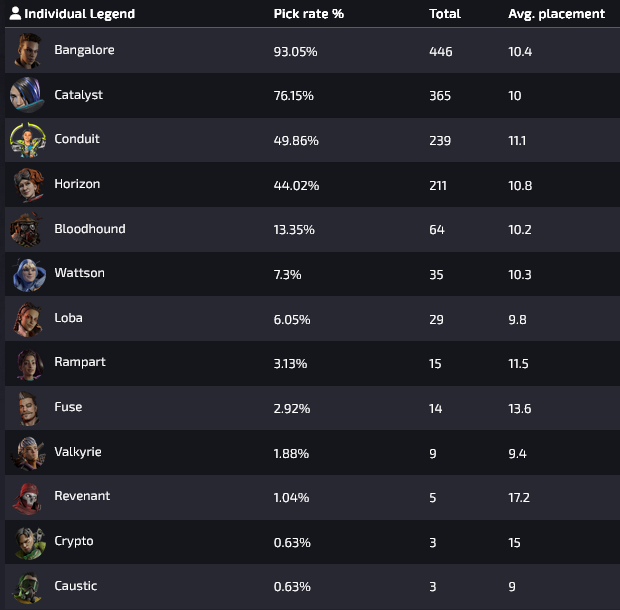Click Catalyst's portrait icon
The height and width of the screenshot is (610, 620).
coord(27,96)
